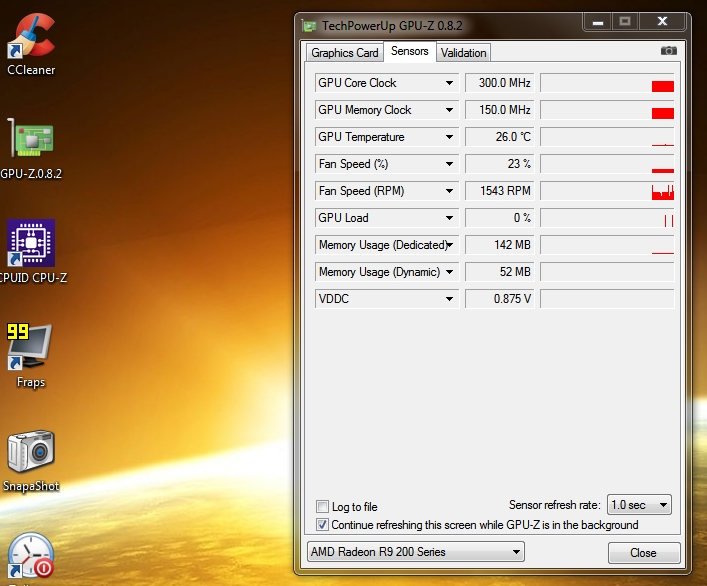Click the Close button in GPU-Z
The image size is (707, 586).
tap(643, 553)
